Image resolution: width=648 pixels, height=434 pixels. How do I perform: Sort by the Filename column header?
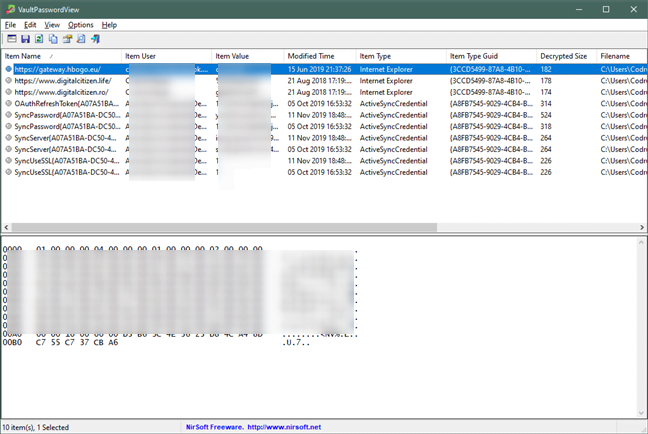[622, 56]
